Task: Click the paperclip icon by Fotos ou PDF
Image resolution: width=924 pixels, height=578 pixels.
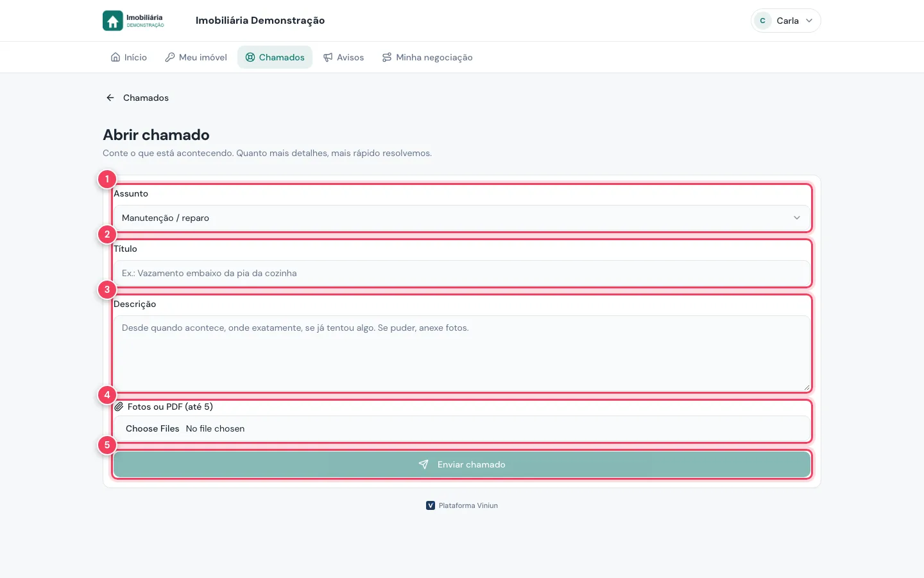Action: point(119,407)
